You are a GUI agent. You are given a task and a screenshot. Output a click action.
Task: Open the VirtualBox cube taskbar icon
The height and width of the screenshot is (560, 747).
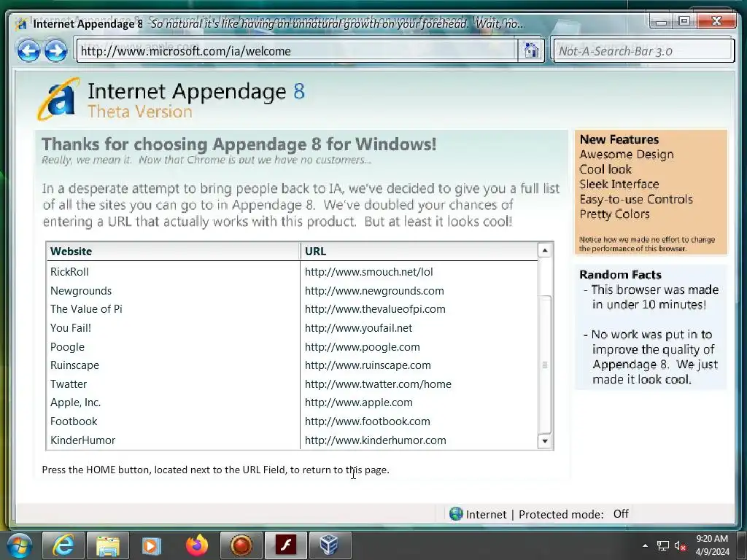click(330, 545)
